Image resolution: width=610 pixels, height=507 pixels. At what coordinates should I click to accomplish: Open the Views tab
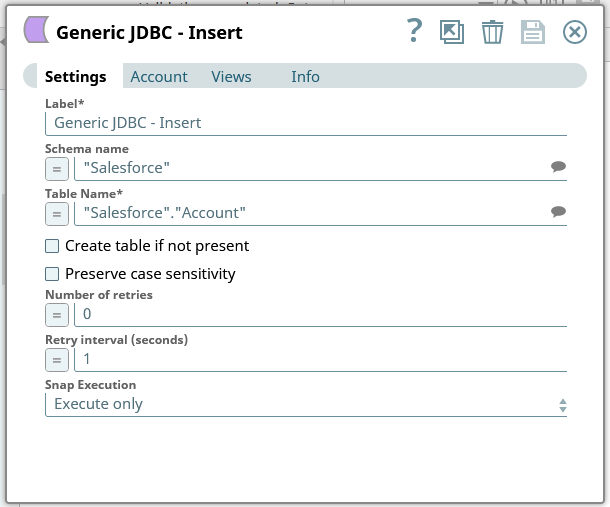coord(231,77)
